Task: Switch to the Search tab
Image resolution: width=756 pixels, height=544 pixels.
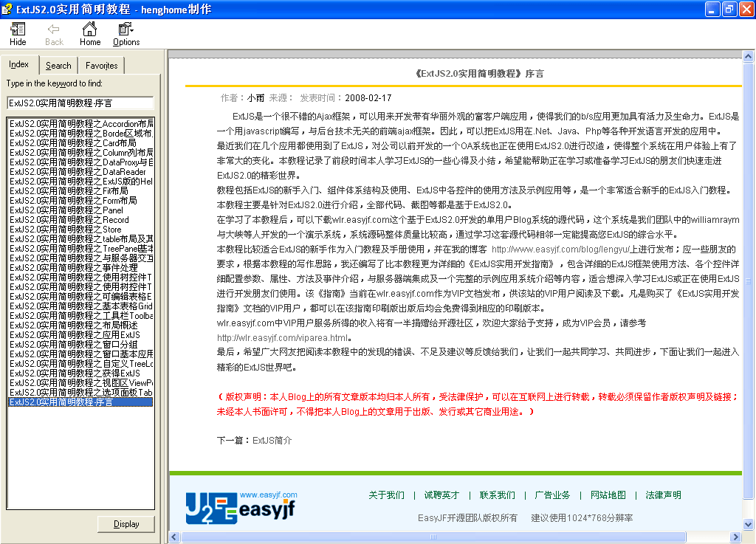Action: [58, 66]
